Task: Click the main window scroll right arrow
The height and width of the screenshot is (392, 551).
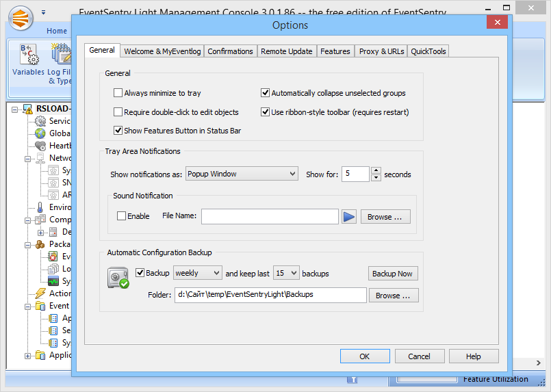Action: point(539,363)
